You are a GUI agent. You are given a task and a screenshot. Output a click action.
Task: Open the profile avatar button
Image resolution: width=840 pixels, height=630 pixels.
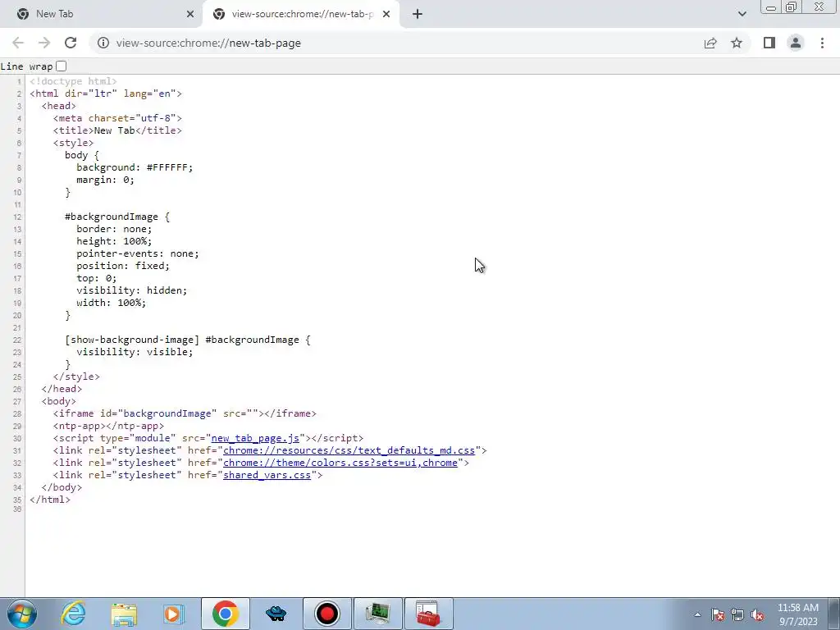[796, 43]
